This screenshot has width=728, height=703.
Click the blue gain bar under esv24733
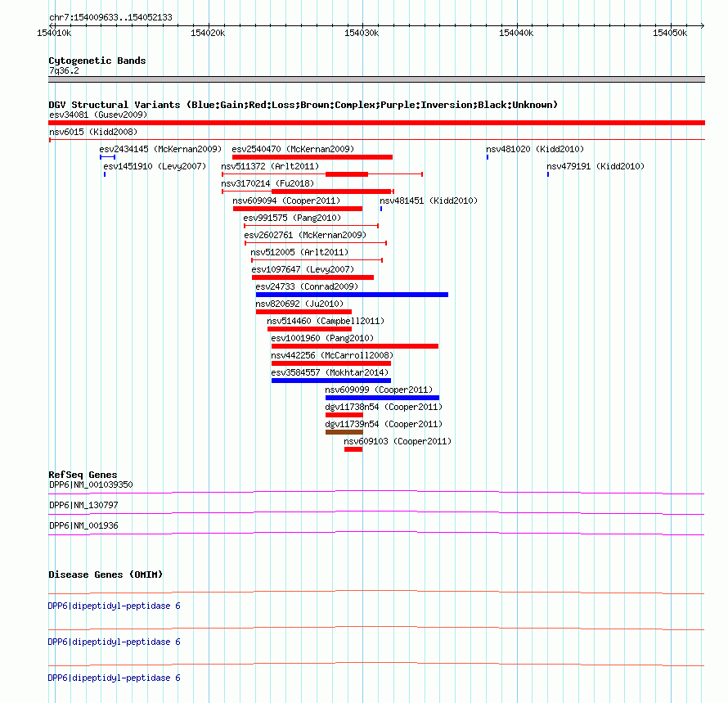pyautogui.click(x=352, y=295)
